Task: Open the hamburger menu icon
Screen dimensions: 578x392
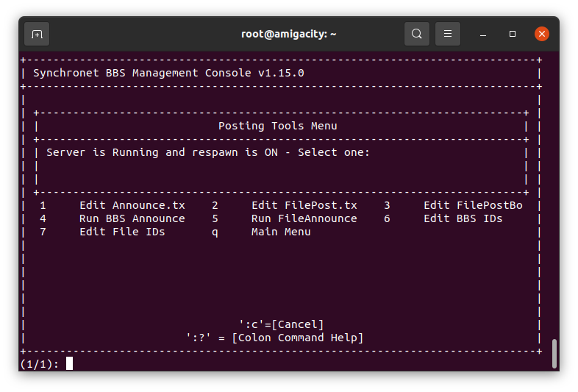Action: click(448, 34)
